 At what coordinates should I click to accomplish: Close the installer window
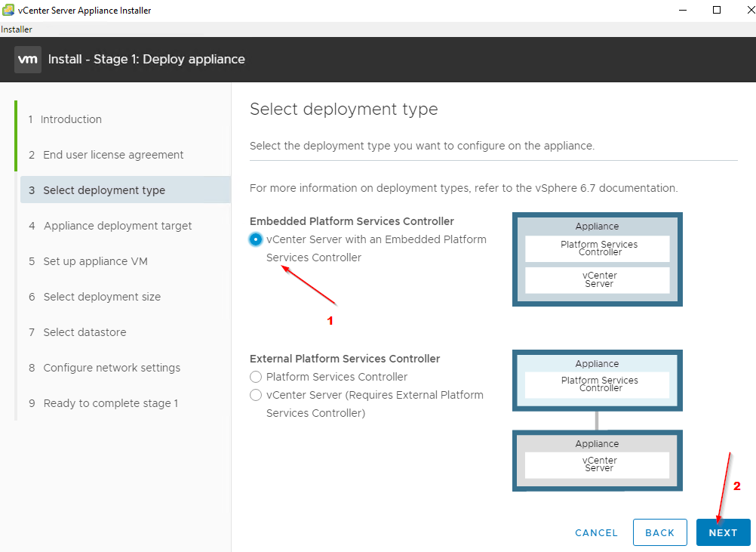pyautogui.click(x=750, y=10)
